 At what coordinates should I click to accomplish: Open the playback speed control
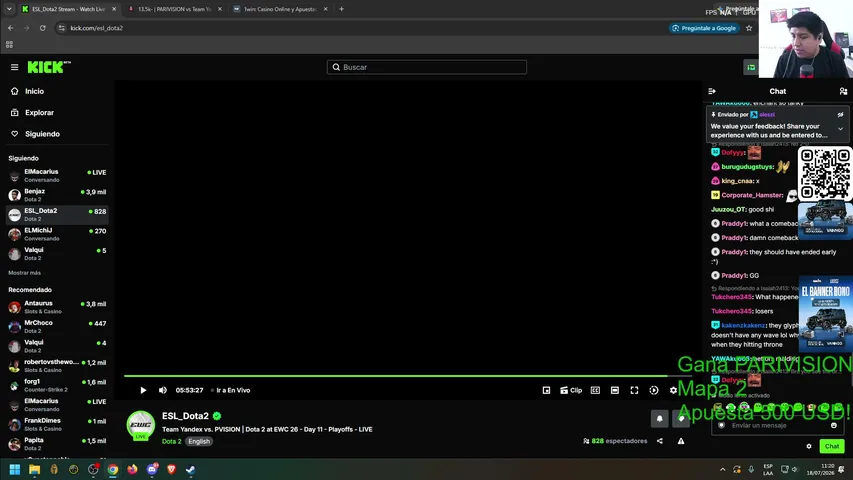[654, 390]
